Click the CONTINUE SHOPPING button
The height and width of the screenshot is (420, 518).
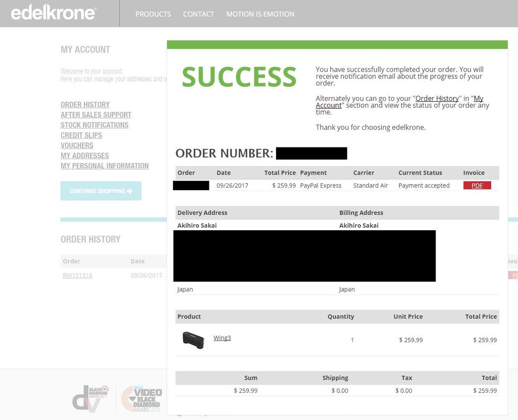(101, 191)
